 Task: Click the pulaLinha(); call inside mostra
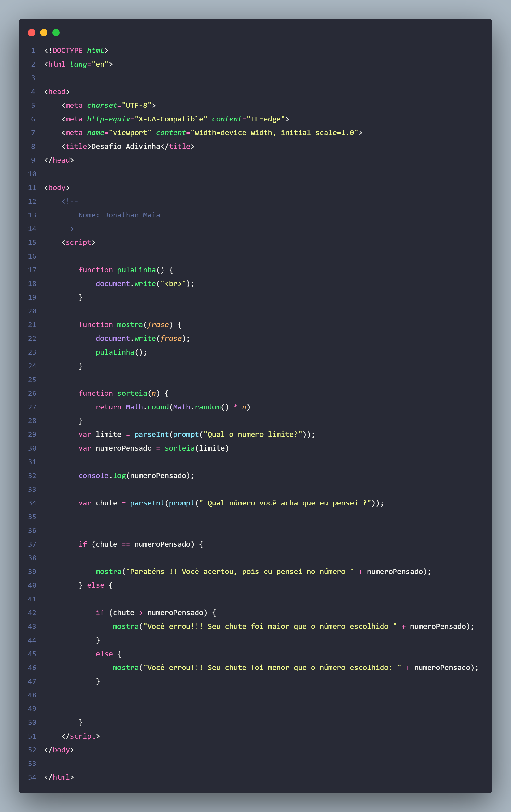(x=121, y=352)
